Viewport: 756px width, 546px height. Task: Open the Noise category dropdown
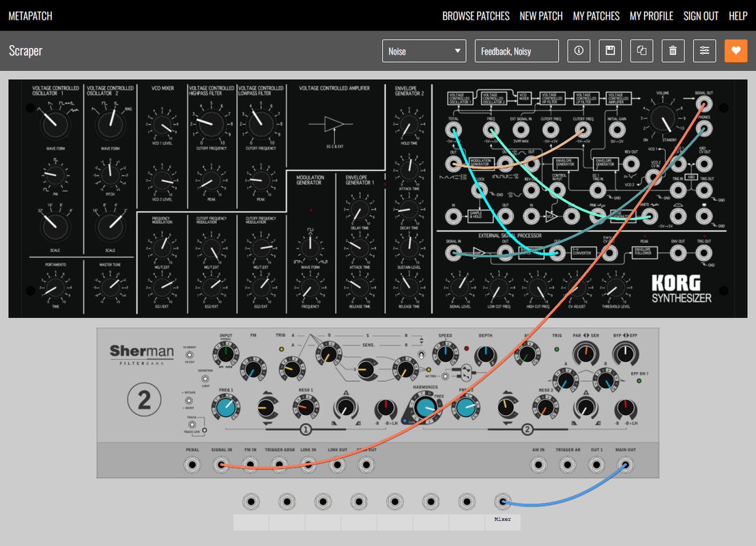pos(424,51)
